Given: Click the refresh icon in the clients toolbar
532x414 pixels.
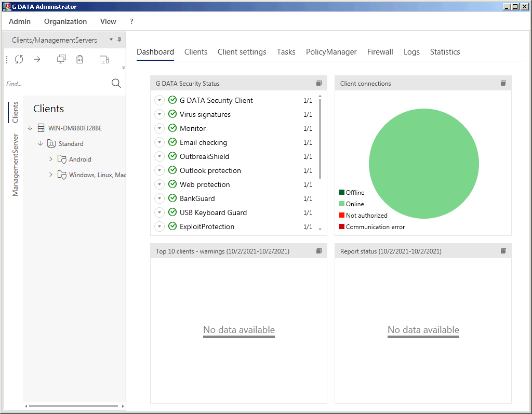Looking at the screenshot, I should click(x=19, y=59).
